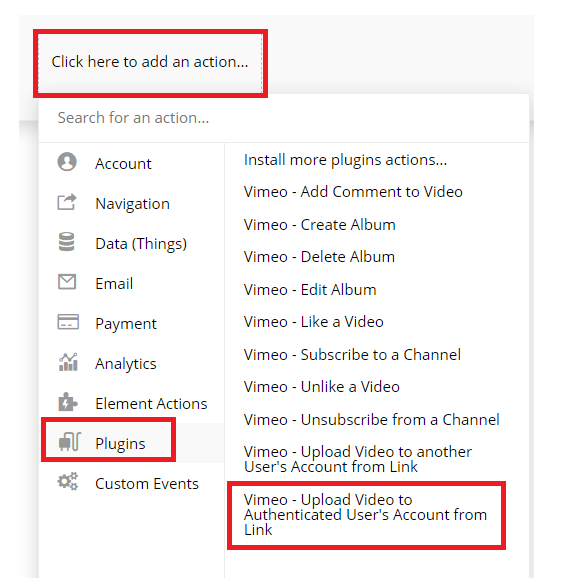Pick 'Upload Video to another User's Account'
566x584 pixels.
(x=358, y=459)
